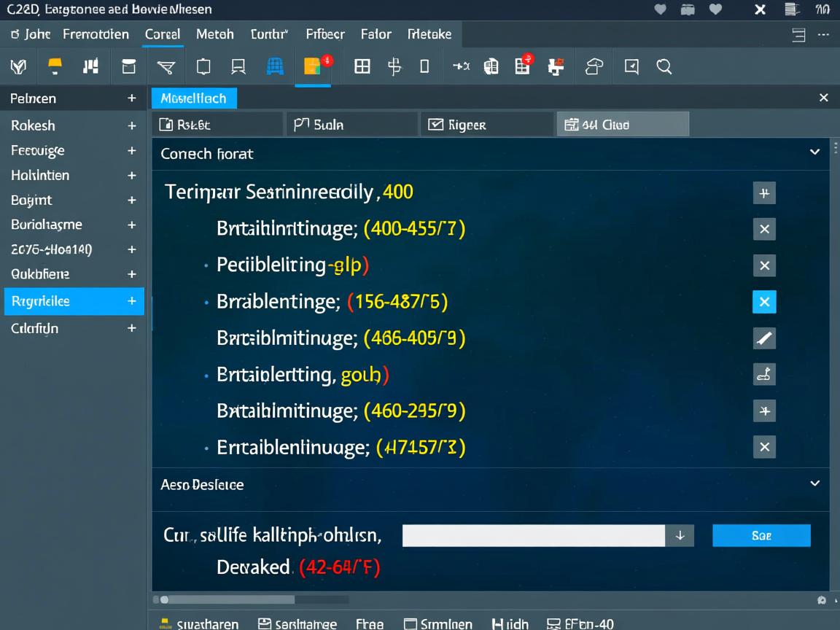Screen dimensions: 840x630
Task: Click the magnifying glass search icon
Action: [x=664, y=67]
